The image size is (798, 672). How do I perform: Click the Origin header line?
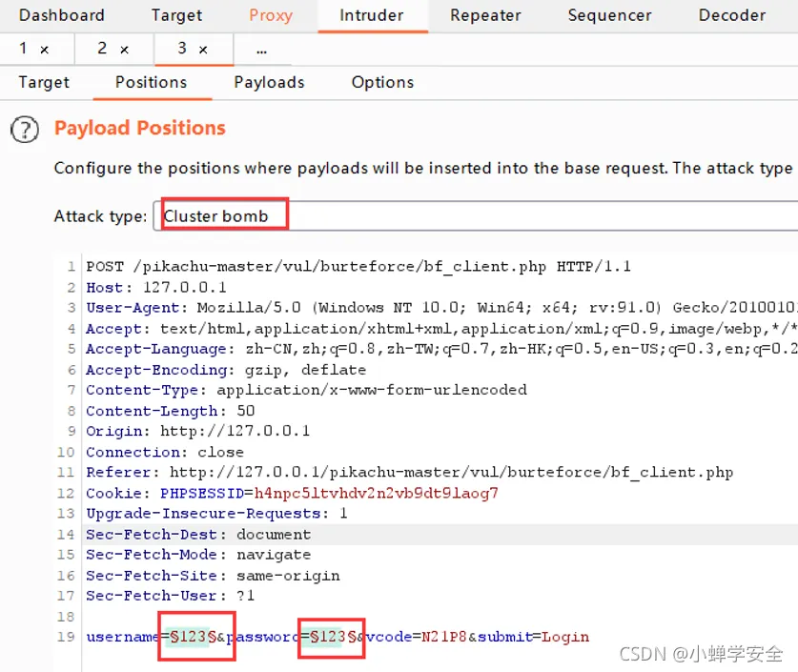click(x=198, y=432)
